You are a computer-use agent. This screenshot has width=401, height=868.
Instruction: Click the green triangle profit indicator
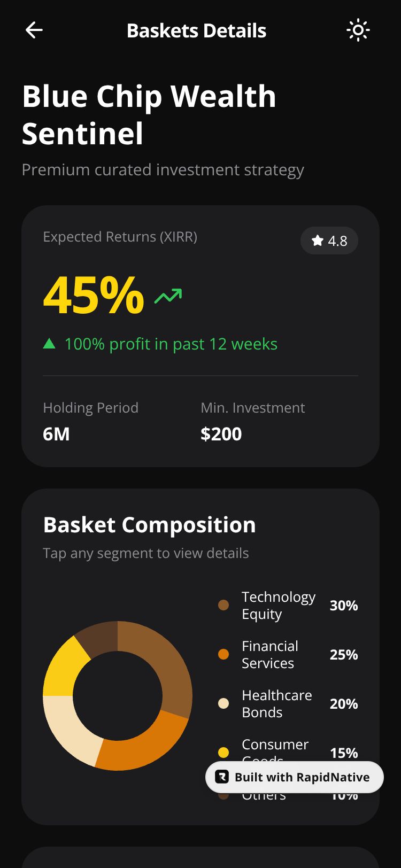coord(49,343)
